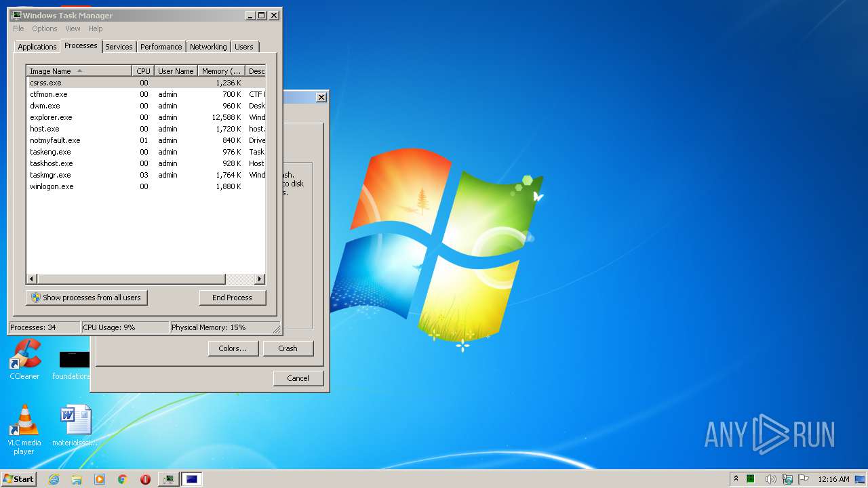Open the volume speaker tray icon
The image size is (868, 488).
click(770, 479)
